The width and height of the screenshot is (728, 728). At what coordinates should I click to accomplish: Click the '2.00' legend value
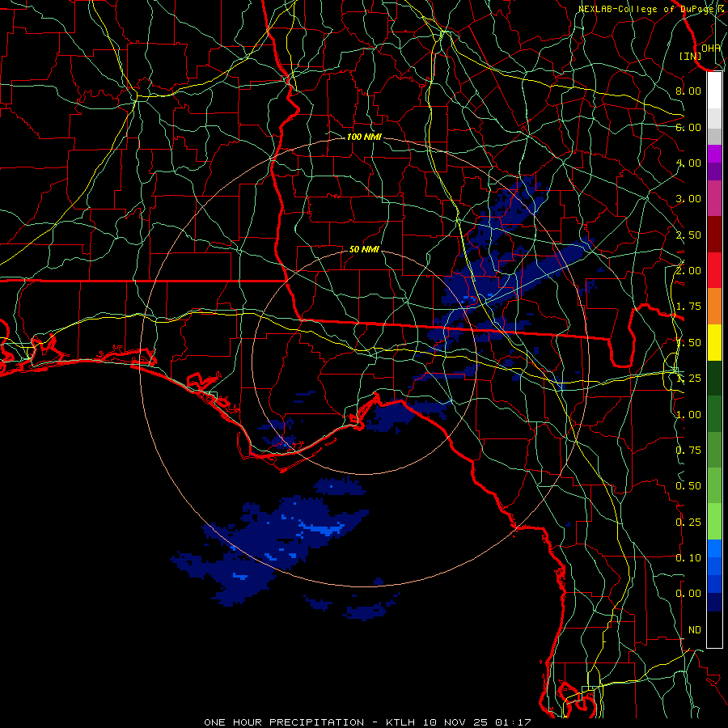[688, 270]
